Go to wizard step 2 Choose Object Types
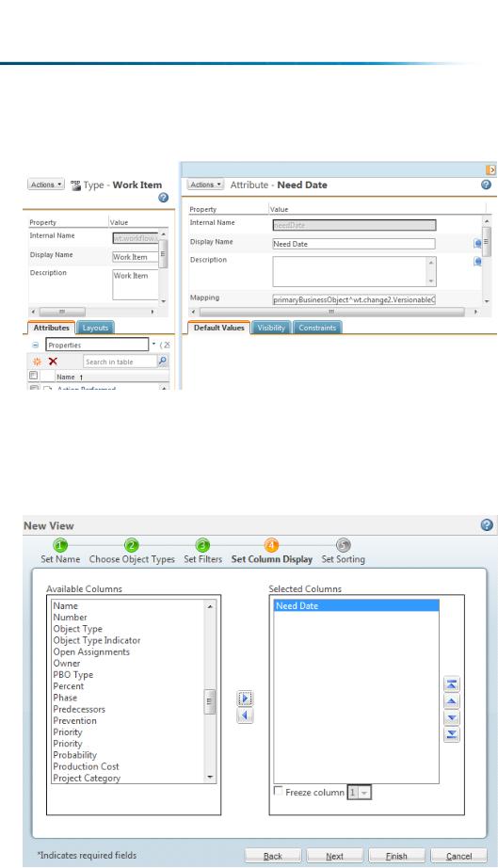The image size is (498, 868). pyautogui.click(x=131, y=545)
